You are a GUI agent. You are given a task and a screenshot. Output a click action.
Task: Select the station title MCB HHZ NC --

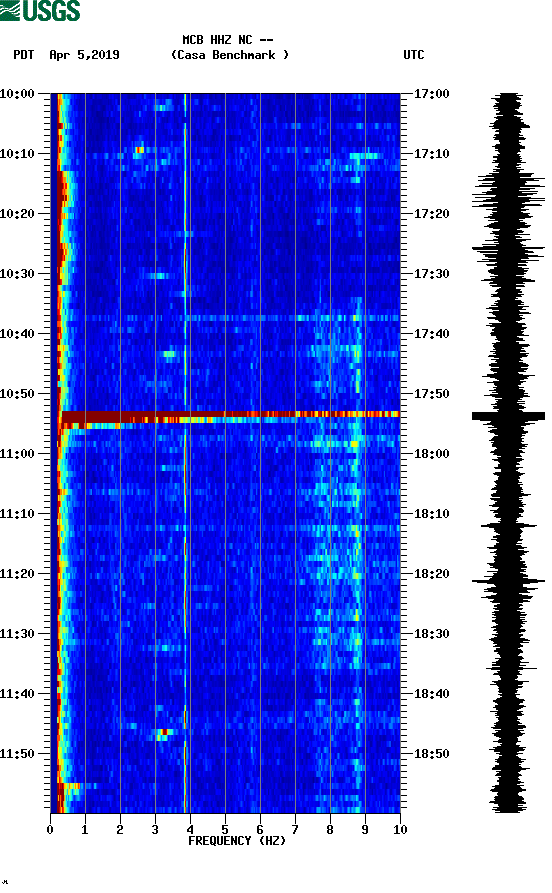tap(228, 40)
